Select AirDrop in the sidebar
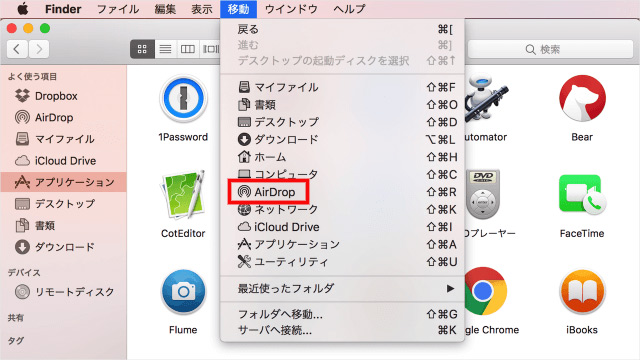This screenshot has height=360, width=640. 63,118
